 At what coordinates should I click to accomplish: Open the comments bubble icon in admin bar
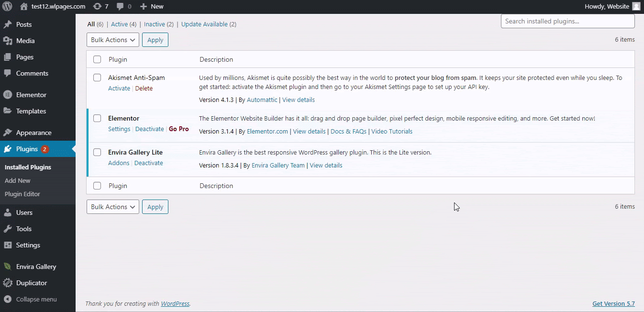point(120,6)
